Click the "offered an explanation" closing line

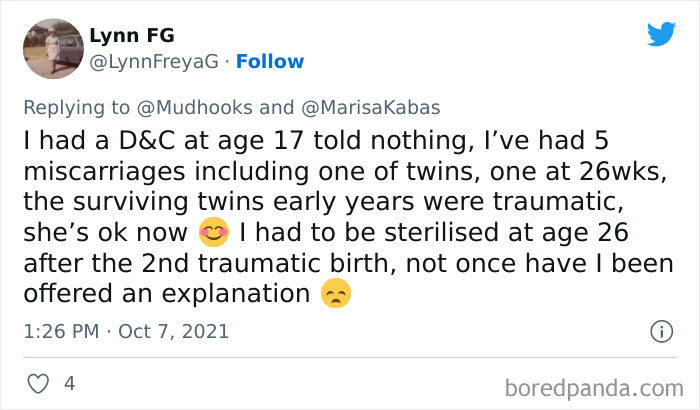166,295
